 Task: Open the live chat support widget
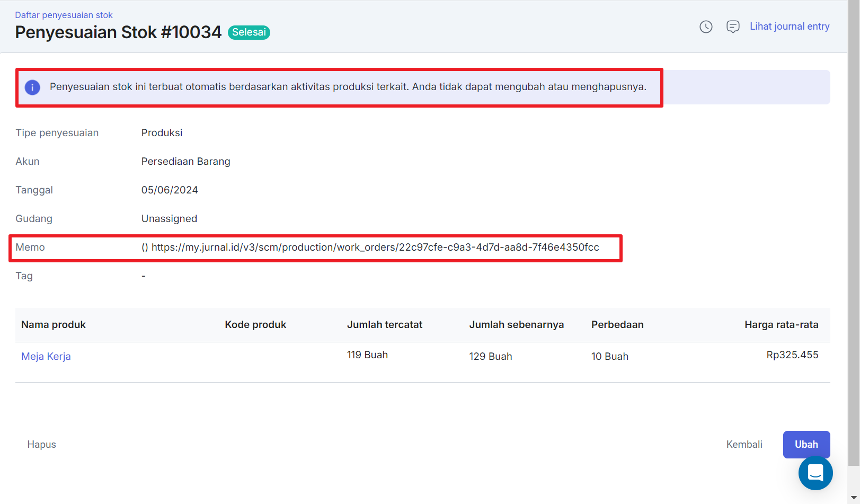click(815, 473)
